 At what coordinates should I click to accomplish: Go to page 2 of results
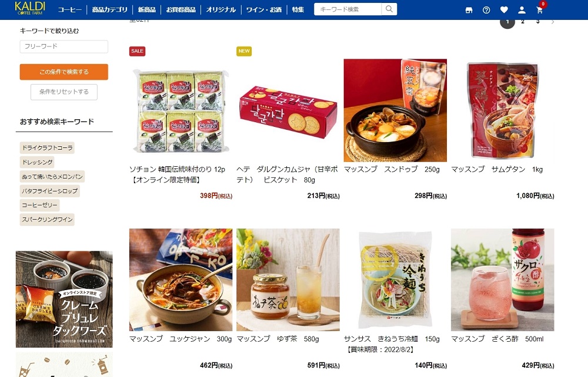pos(523,22)
